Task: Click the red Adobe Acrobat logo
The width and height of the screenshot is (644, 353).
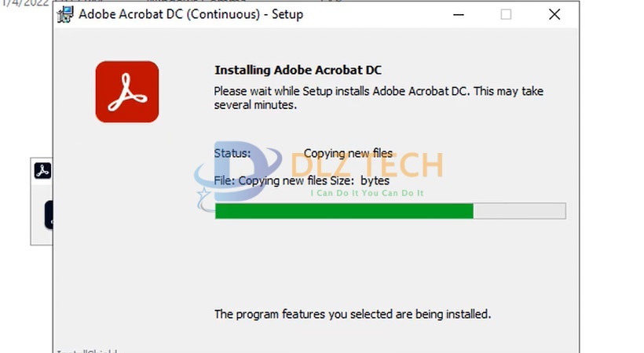Action: click(127, 92)
